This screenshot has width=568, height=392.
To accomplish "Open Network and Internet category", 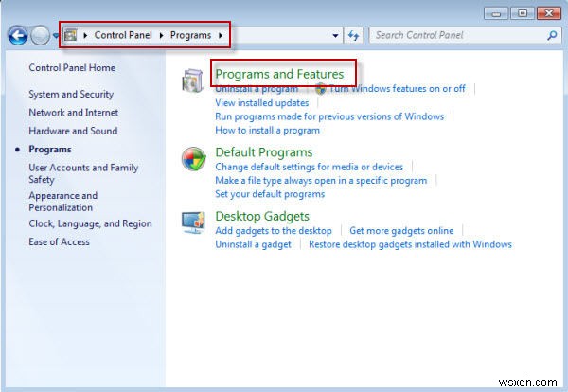I will [x=74, y=113].
